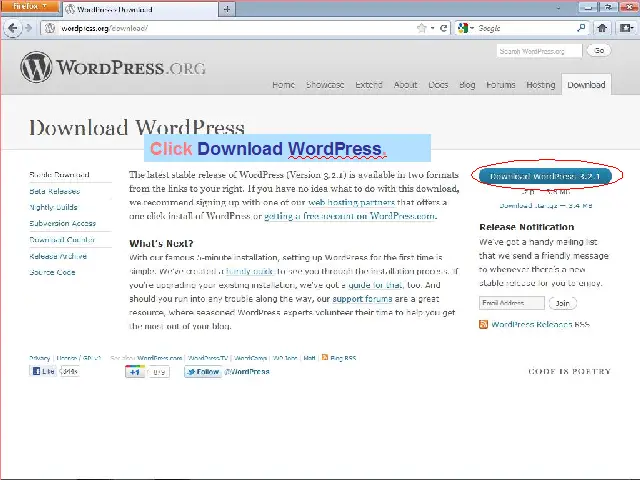Open a new tab with plus button
This screenshot has height=480, width=640.
click(x=227, y=9)
